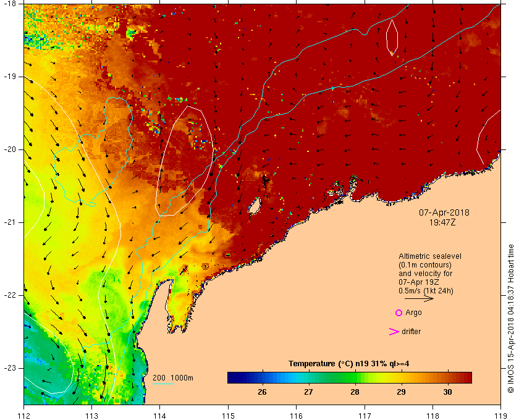Click the '200 1000m' depth label

pyautogui.click(x=173, y=378)
